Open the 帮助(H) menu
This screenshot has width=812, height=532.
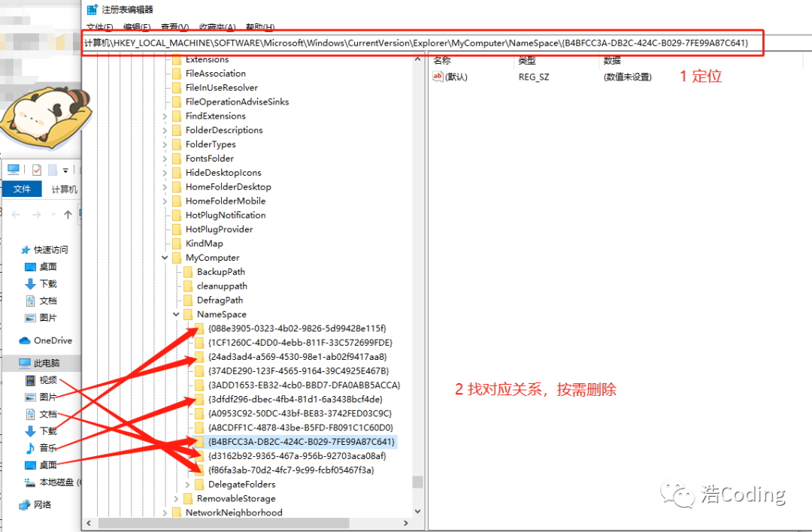pyautogui.click(x=260, y=26)
